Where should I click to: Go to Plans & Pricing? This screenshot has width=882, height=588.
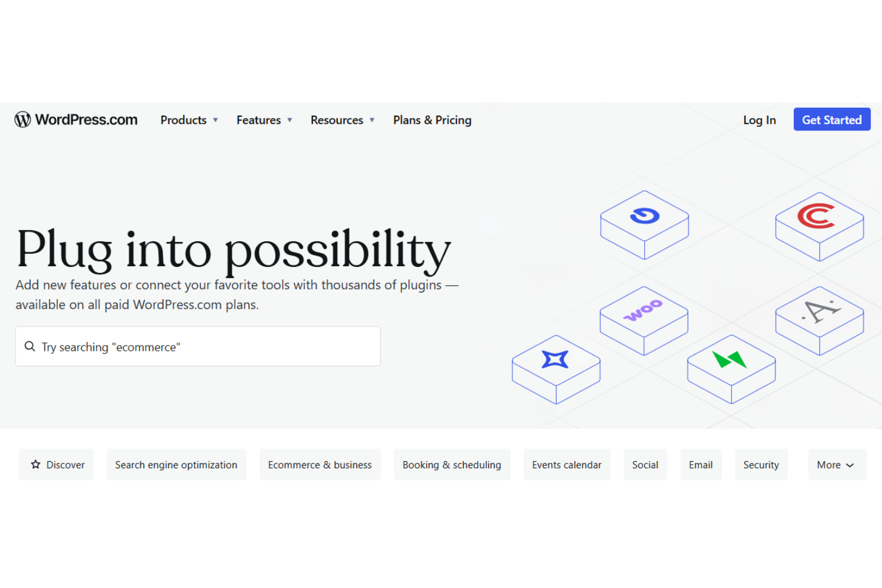pyautogui.click(x=432, y=120)
